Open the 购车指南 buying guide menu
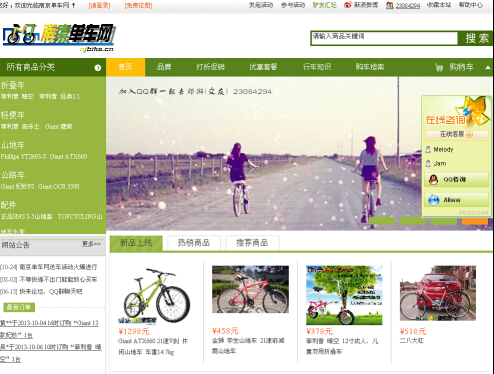 point(370,67)
